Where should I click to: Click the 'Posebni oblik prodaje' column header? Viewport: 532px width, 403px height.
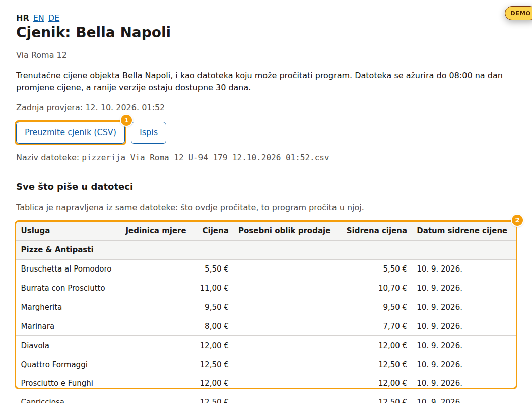click(x=284, y=231)
